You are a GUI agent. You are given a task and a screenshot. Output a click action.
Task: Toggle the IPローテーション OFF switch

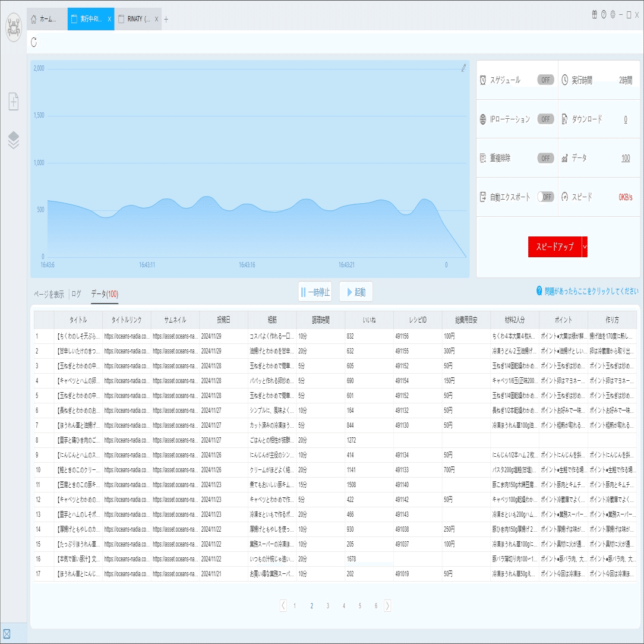pos(545,119)
